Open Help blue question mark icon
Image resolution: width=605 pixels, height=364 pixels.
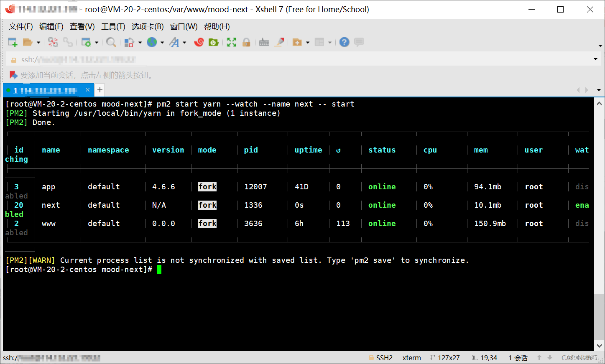pos(344,42)
